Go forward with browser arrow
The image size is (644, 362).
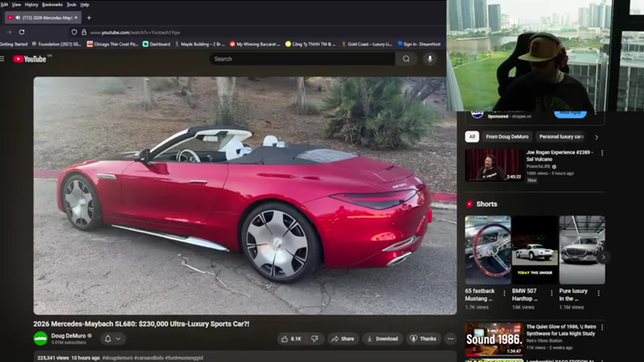click(x=9, y=32)
